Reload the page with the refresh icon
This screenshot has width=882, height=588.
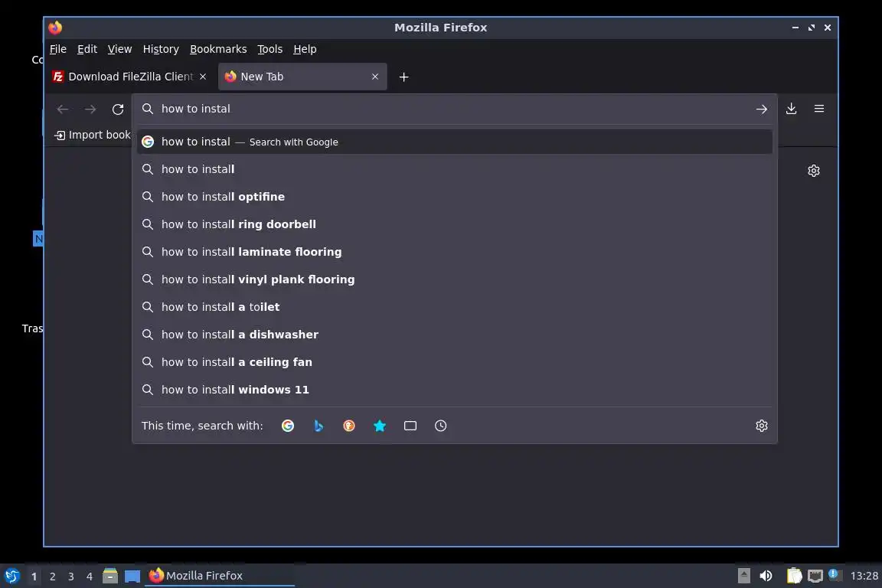click(x=118, y=109)
